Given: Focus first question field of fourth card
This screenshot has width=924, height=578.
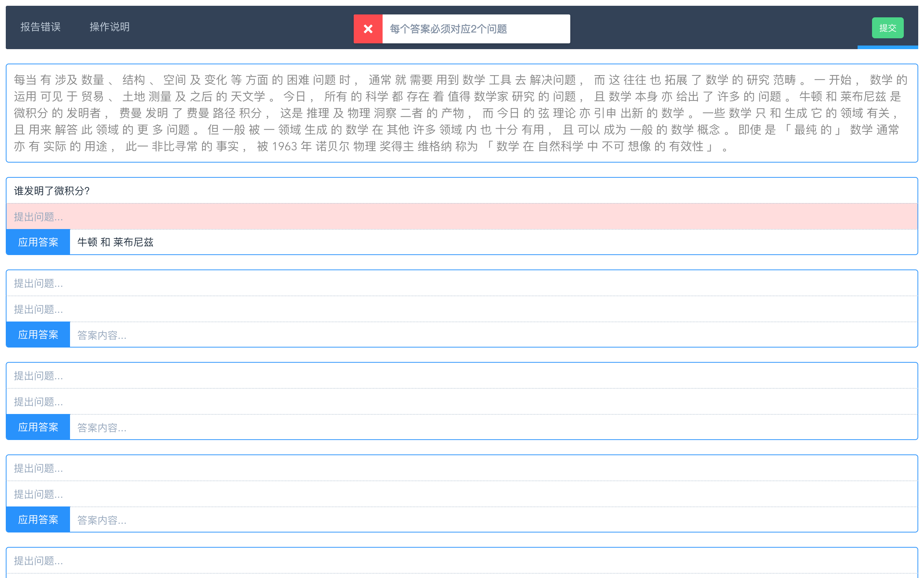Looking at the screenshot, I should click(x=462, y=468).
